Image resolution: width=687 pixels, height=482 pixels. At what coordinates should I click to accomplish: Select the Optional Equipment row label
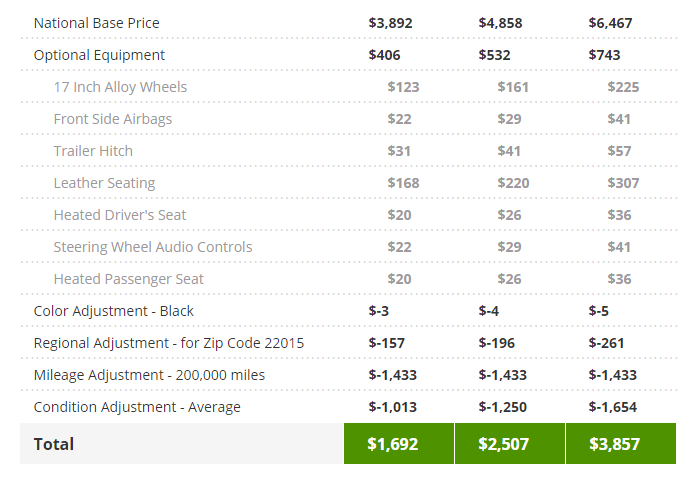[x=99, y=55]
